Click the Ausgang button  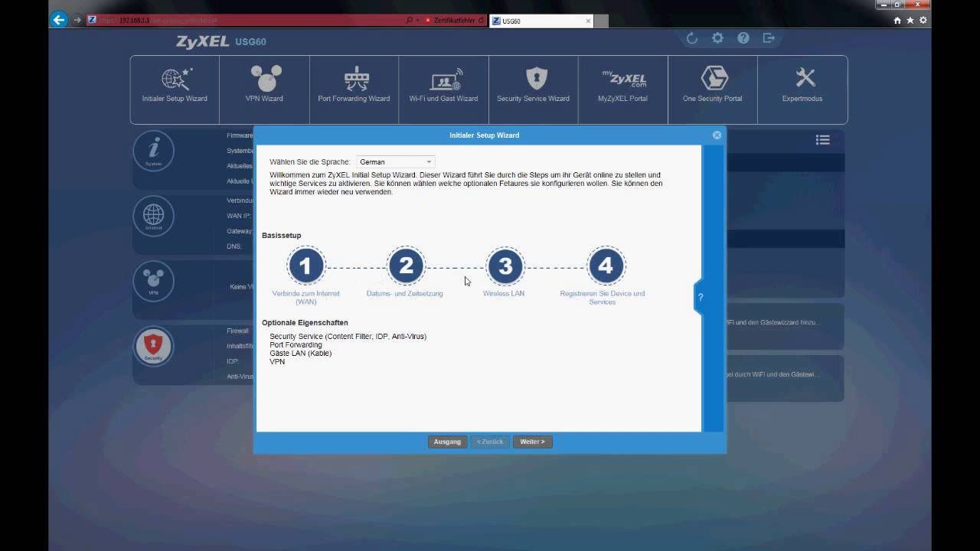pyautogui.click(x=447, y=442)
